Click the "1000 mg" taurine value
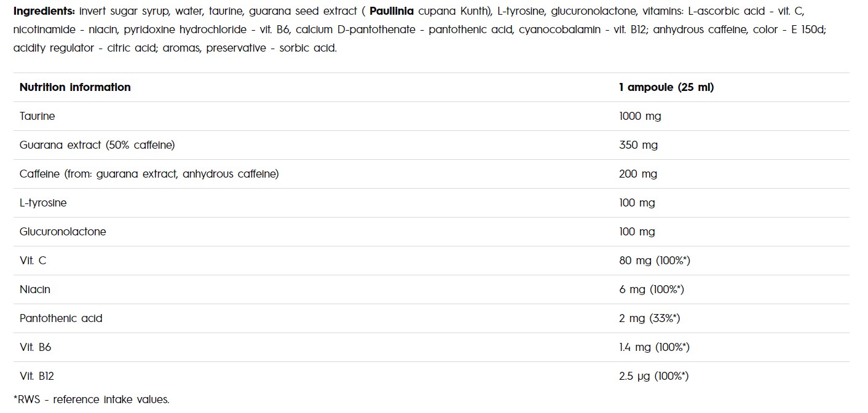Viewport: 868px width, 413px height. tap(640, 116)
